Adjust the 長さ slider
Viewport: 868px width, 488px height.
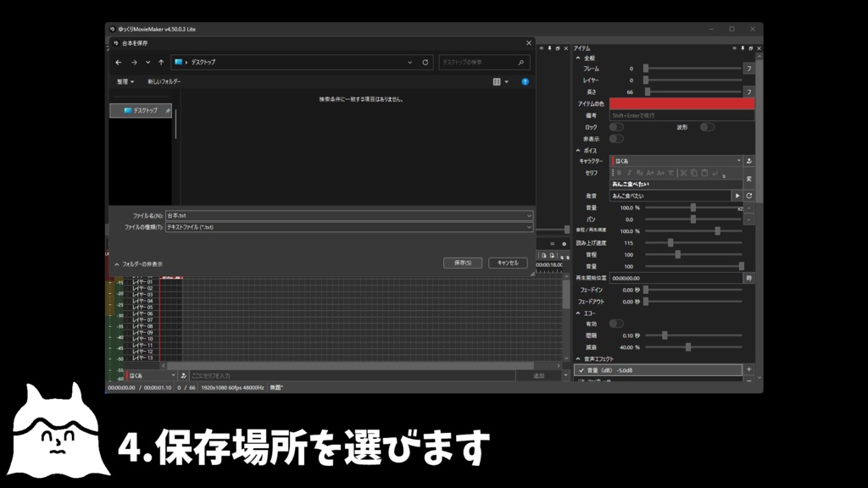pos(693,91)
